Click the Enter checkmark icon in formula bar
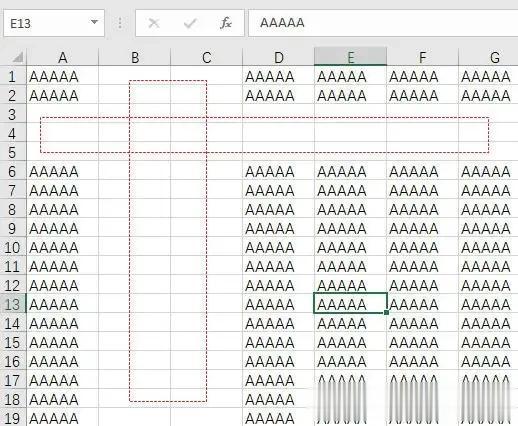Image resolution: width=518 pixels, height=426 pixels. (x=190, y=23)
